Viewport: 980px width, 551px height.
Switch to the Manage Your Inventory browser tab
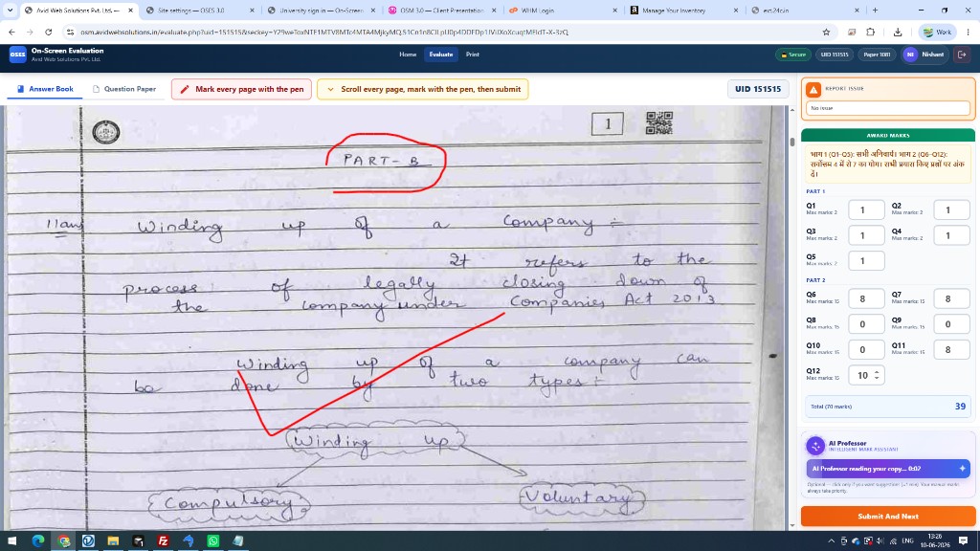pyautogui.click(x=684, y=10)
